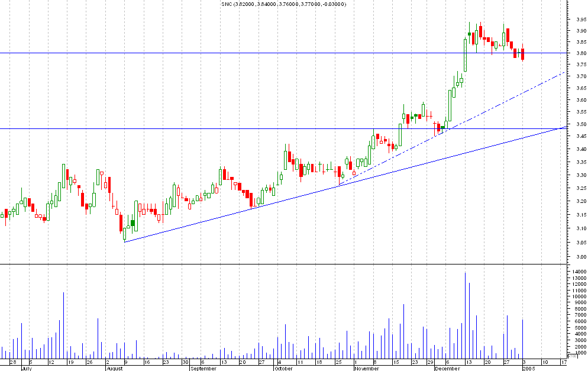Click the date label 11 in October
Screen dimensions: 588x371
pyautogui.click(x=300, y=362)
